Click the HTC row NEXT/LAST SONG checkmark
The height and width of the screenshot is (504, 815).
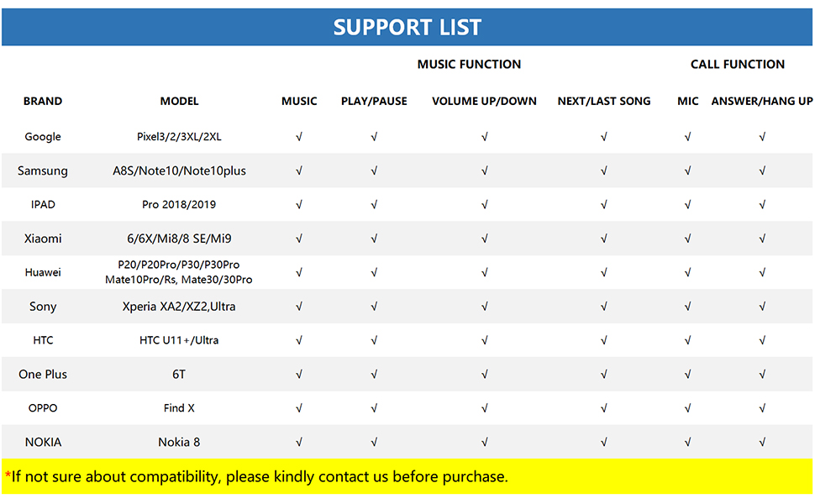point(604,341)
